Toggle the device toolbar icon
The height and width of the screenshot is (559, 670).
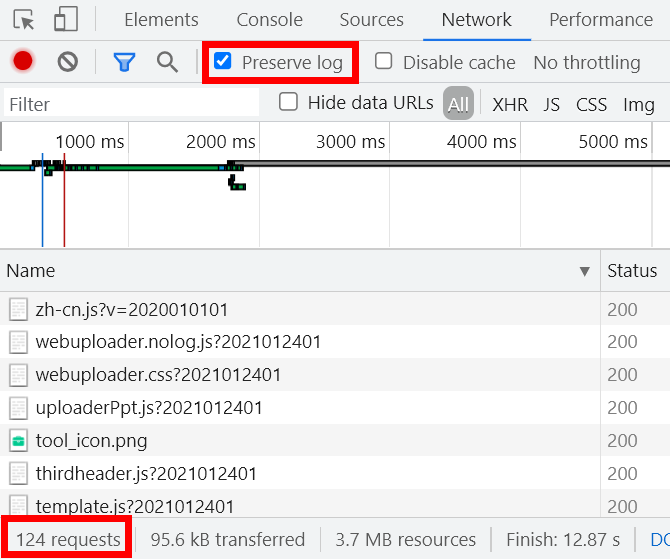(66, 20)
